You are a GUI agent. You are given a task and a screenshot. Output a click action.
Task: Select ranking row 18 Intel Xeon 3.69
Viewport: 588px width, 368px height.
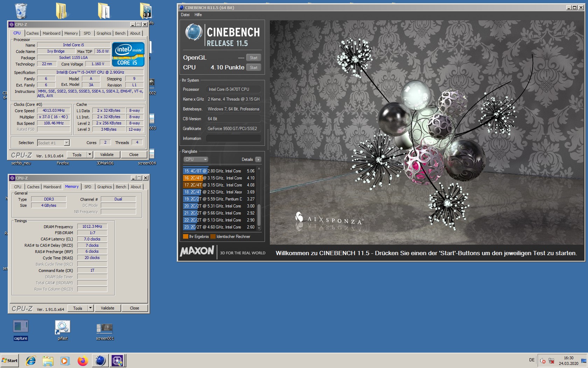[x=219, y=192]
